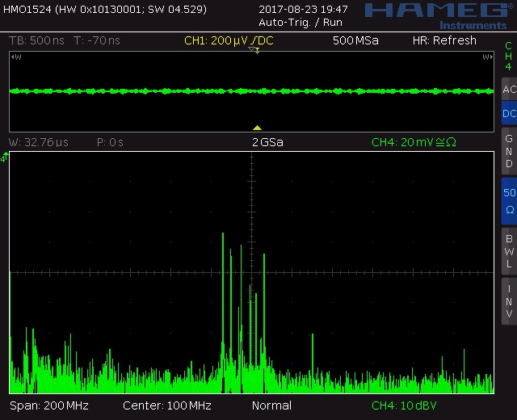Click the TB: 500 ns timebase readout
This screenshot has width=517, height=420.
tap(35, 40)
